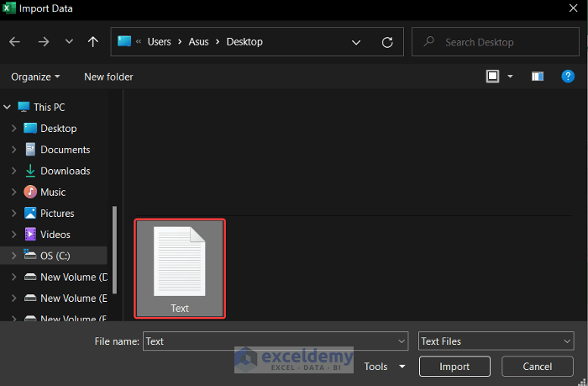The width and height of the screenshot is (588, 386).
Task: Open the Help button
Action: [568, 77]
